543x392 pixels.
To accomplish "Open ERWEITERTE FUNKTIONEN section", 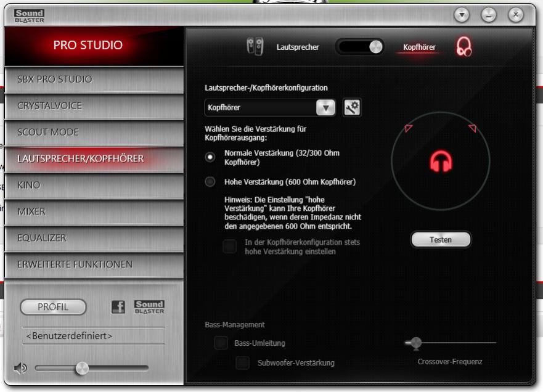I will click(94, 264).
